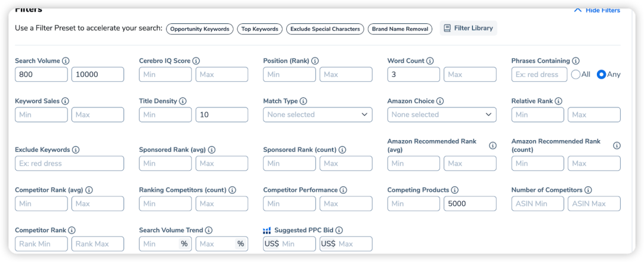Click the Competing Products info icon
The image size is (644, 262).
pos(454,190)
